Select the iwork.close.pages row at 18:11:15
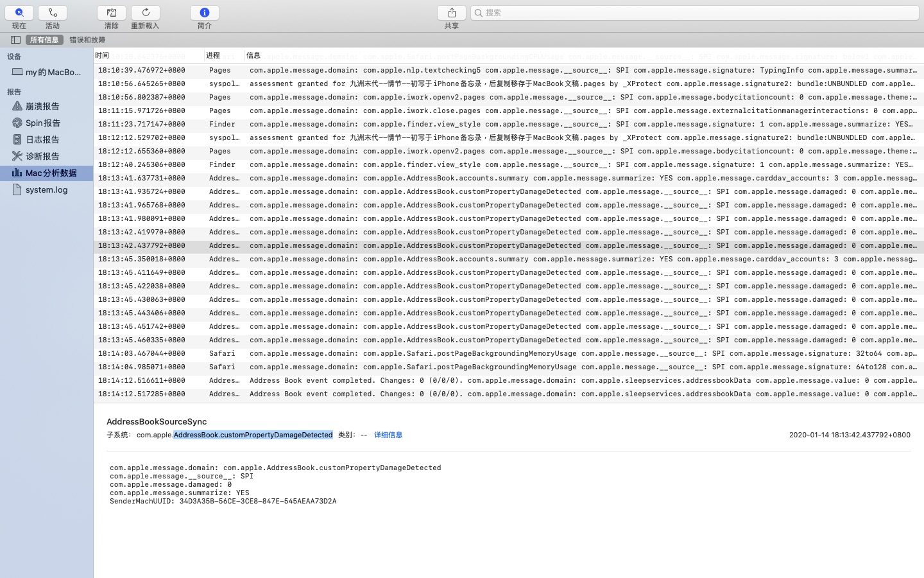The image size is (924, 578). [x=509, y=110]
